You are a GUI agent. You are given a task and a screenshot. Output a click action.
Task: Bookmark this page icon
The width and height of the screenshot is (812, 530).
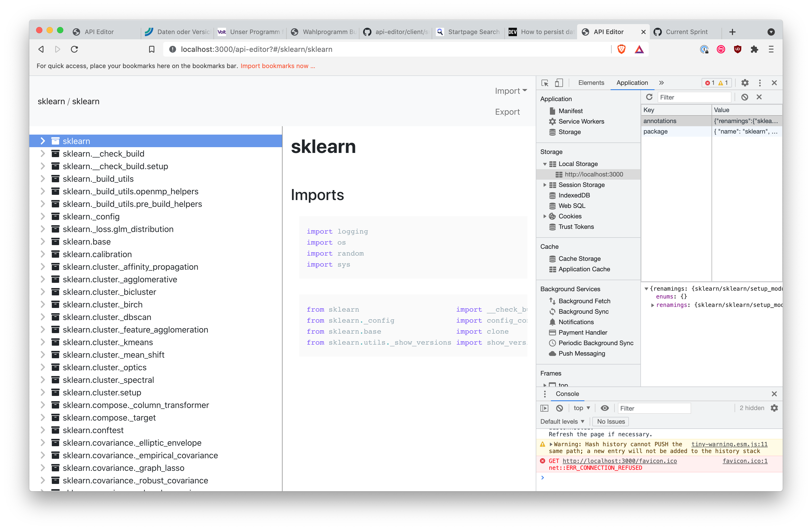click(152, 49)
